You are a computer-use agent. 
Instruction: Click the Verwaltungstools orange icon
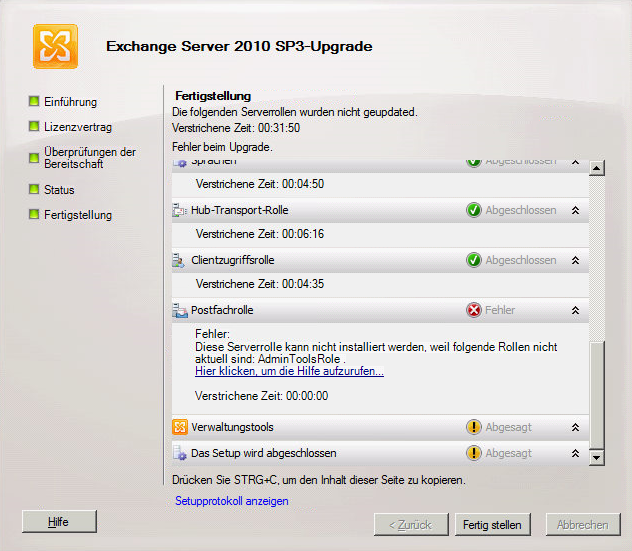pos(180,427)
